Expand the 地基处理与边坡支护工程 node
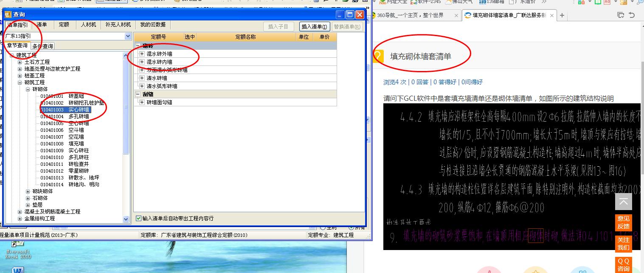This screenshot has height=273, width=644. [20, 69]
